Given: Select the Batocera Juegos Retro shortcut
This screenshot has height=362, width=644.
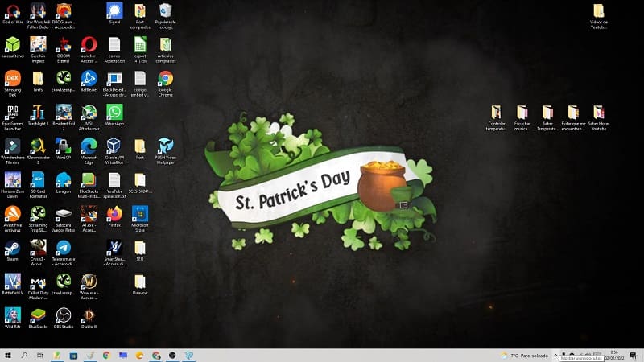Looking at the screenshot, I should [x=64, y=219].
